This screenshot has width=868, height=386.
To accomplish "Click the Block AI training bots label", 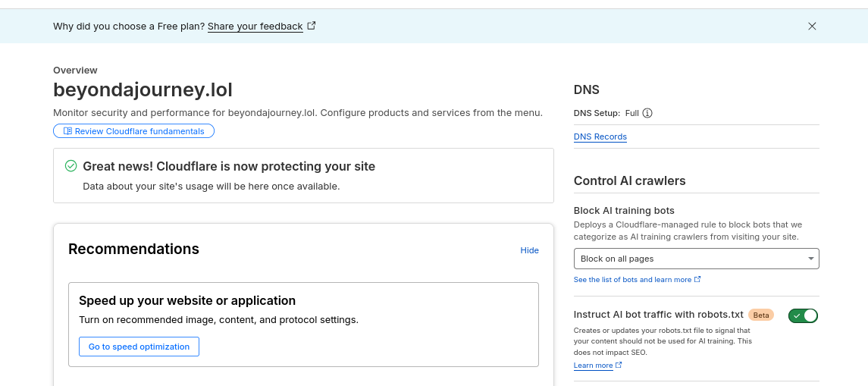I will (624, 211).
